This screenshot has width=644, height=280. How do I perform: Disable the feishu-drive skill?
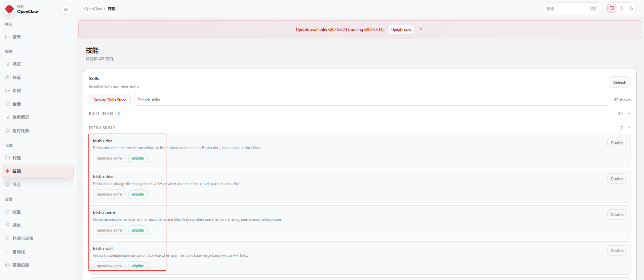[x=617, y=179]
